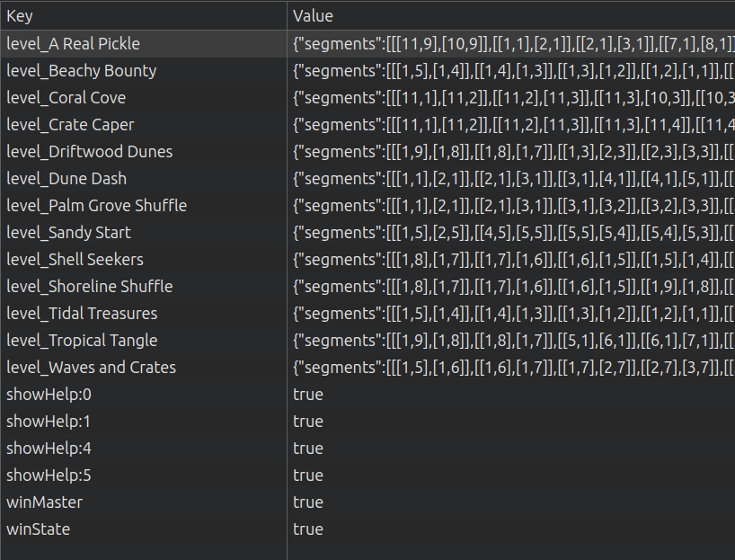This screenshot has height=560, width=735.
Task: Click the level_Tidal Treasures key
Action: [x=82, y=313]
